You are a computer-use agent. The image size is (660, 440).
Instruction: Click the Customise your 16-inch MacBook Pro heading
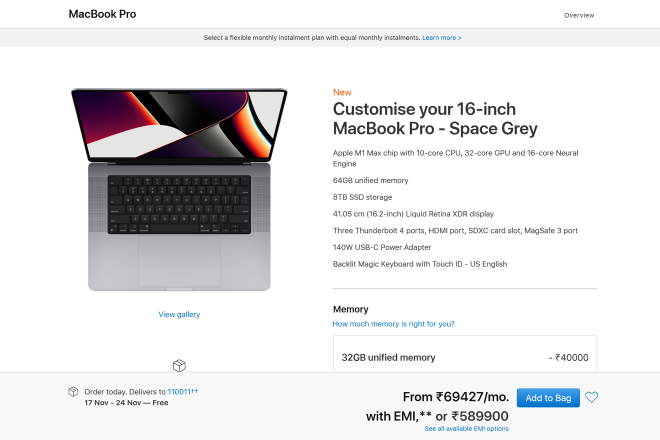435,119
